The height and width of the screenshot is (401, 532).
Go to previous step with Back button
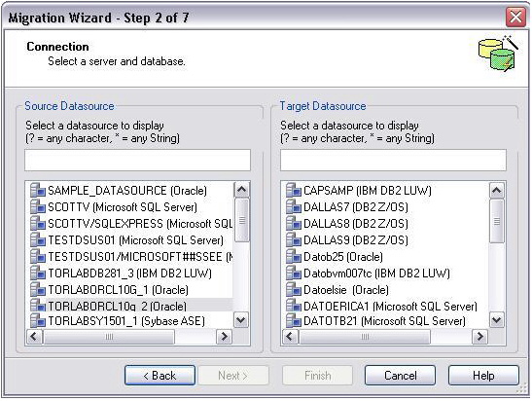click(160, 375)
